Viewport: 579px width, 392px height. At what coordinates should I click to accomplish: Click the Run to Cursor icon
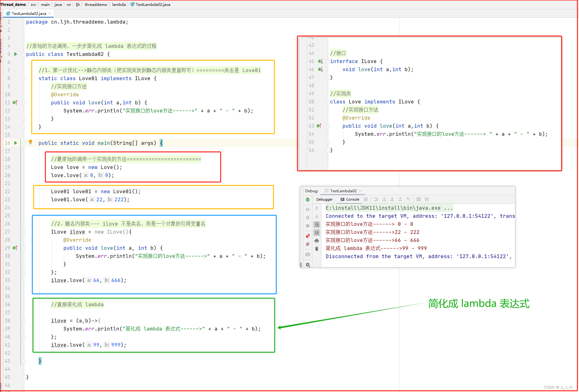tap(408, 199)
